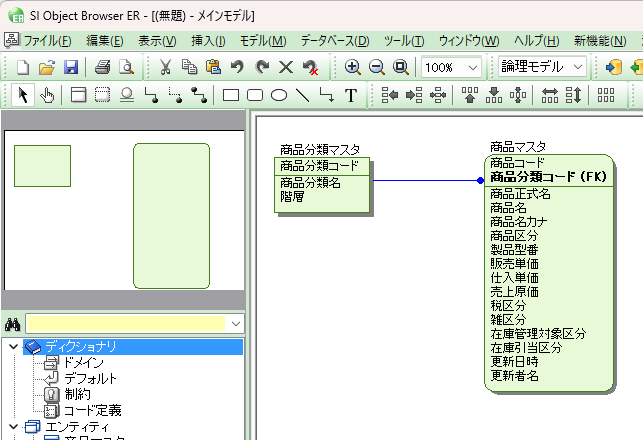The width and height of the screenshot is (643, 440).
Task: Select the 商品分類マスタ entity in diagram
Action: (322, 185)
